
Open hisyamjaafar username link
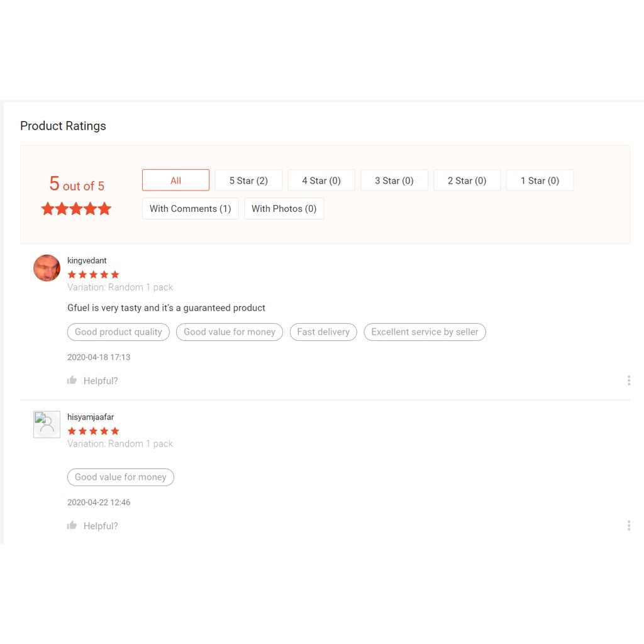click(x=91, y=417)
